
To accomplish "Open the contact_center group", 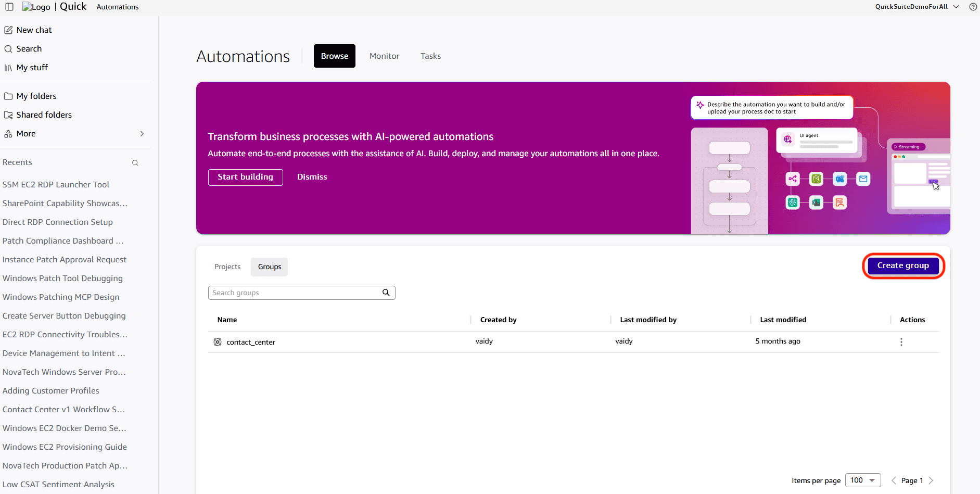I will (x=251, y=342).
